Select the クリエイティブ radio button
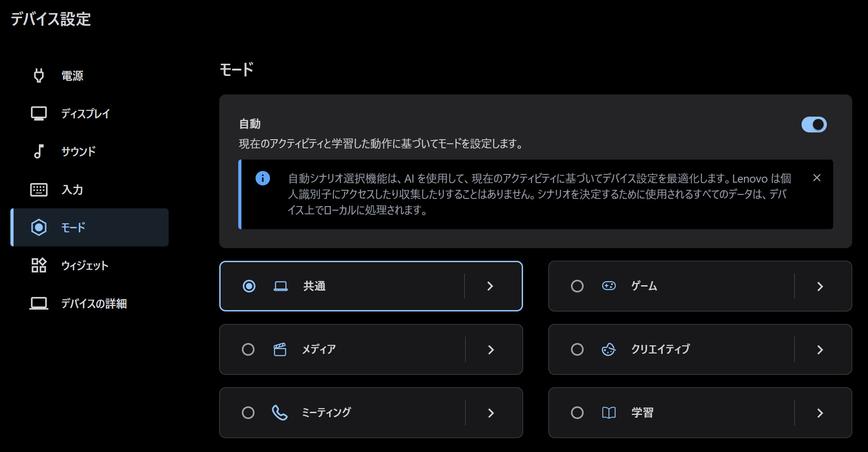 pyautogui.click(x=577, y=349)
